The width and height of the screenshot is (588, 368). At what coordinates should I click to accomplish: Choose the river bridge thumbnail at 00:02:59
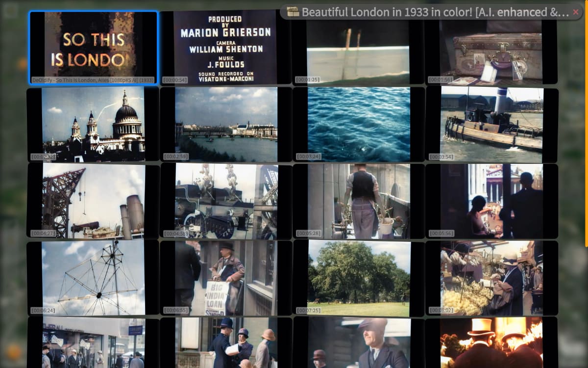point(226,124)
